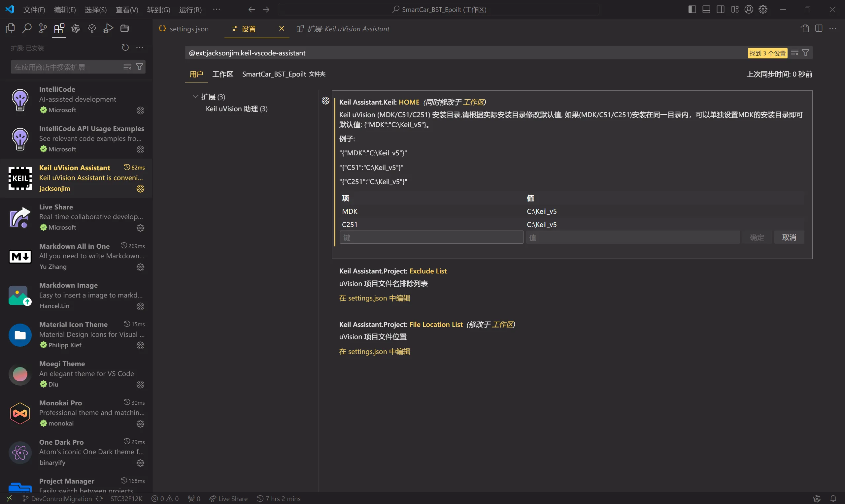The image size is (845, 504).
Task: Open manage gear for Material Icon Theme
Action: click(140, 345)
